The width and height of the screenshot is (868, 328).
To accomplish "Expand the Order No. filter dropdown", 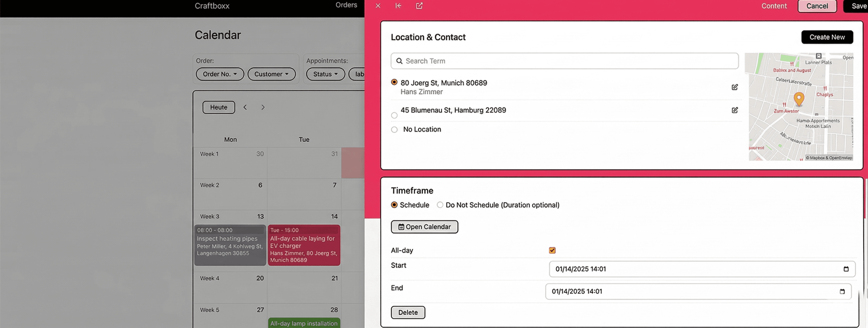I will (220, 74).
